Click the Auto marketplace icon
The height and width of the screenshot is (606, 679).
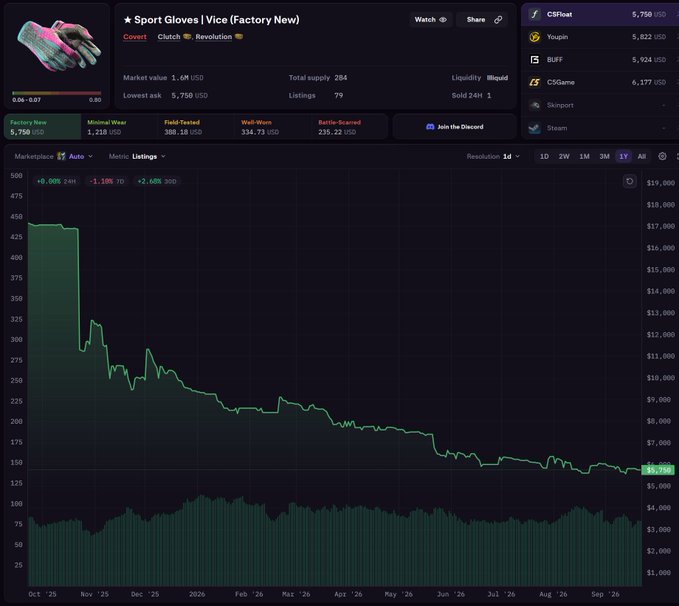61,156
